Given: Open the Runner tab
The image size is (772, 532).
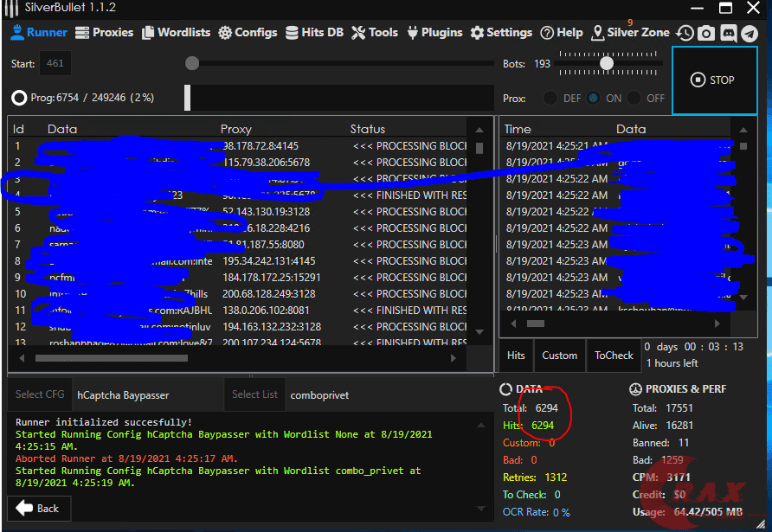Looking at the screenshot, I should point(38,33).
